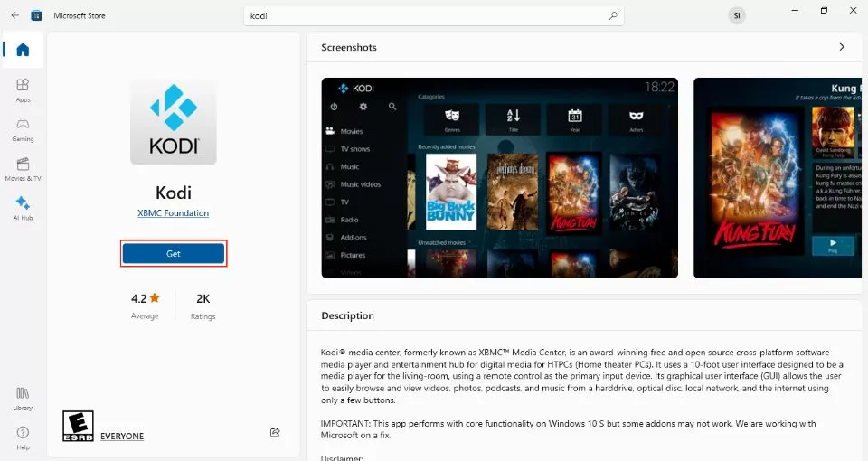Click the Kodi app logo image
Screen dimensions: 868x461
coord(174,122)
